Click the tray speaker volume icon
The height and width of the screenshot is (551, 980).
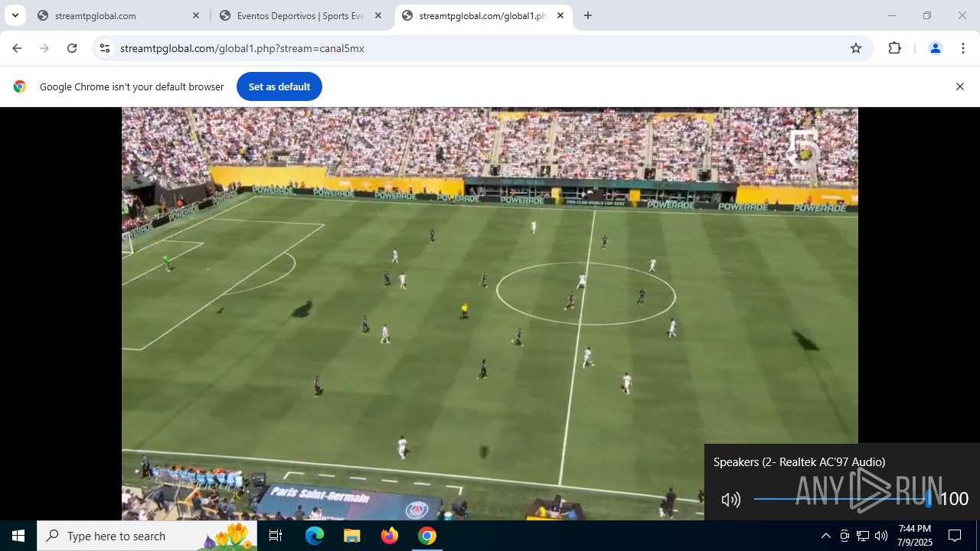tap(881, 536)
